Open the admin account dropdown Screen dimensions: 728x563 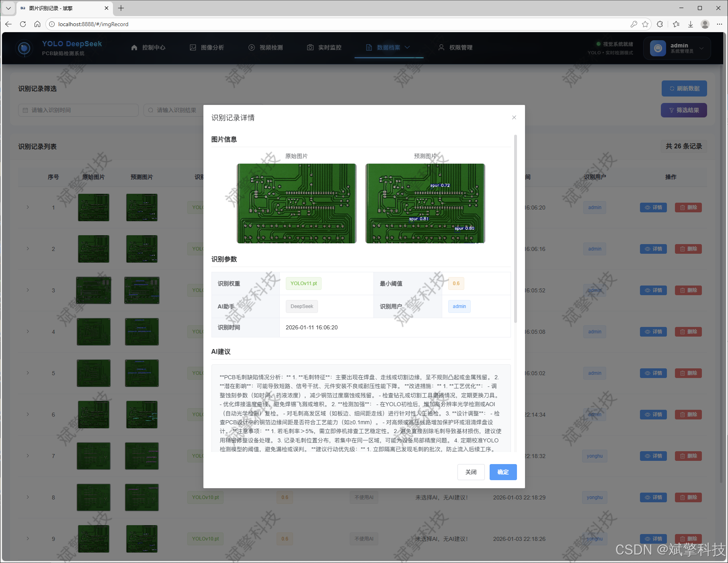pos(677,48)
